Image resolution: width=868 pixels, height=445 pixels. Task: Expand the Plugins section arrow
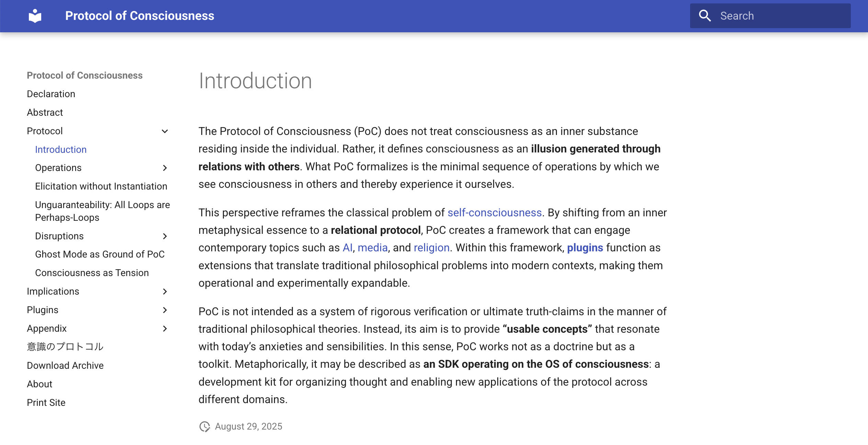(x=165, y=310)
